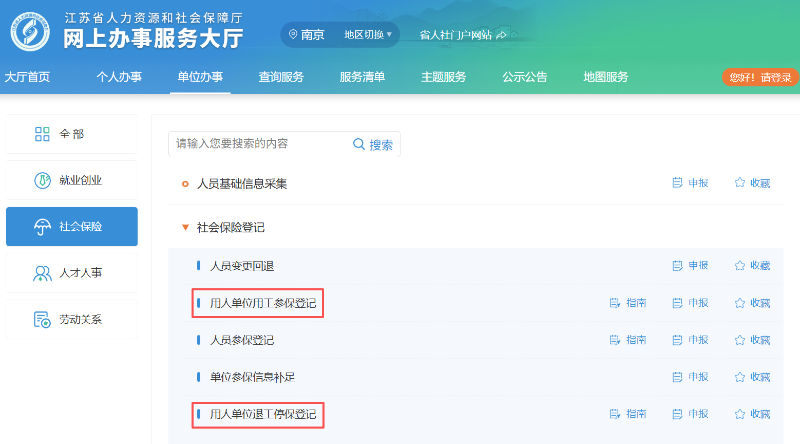The image size is (800, 444).
Task: Click the magnifier search icon
Action: click(359, 144)
